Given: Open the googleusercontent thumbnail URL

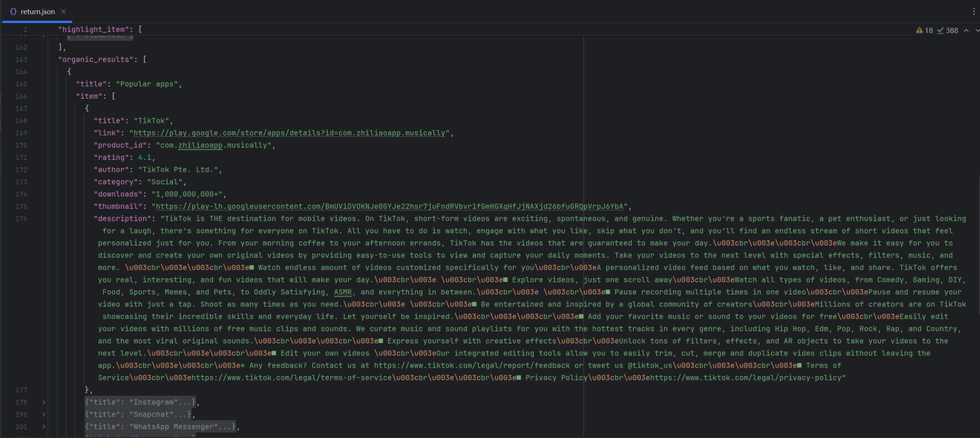Looking at the screenshot, I should point(390,207).
